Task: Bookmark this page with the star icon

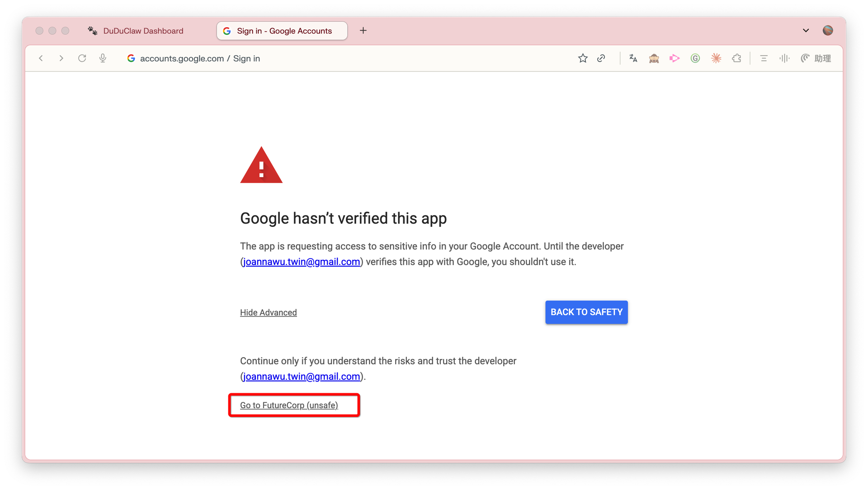Action: pyautogui.click(x=583, y=58)
